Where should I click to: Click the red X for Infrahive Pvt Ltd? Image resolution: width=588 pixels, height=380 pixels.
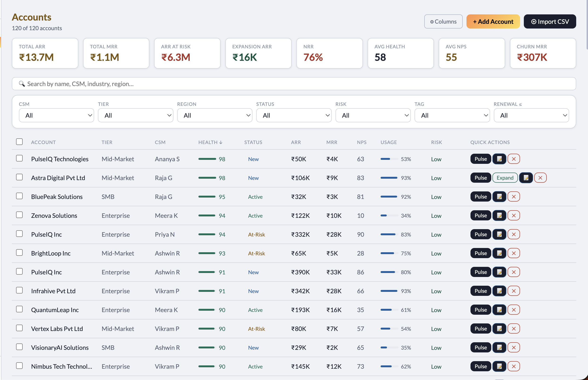tap(514, 291)
